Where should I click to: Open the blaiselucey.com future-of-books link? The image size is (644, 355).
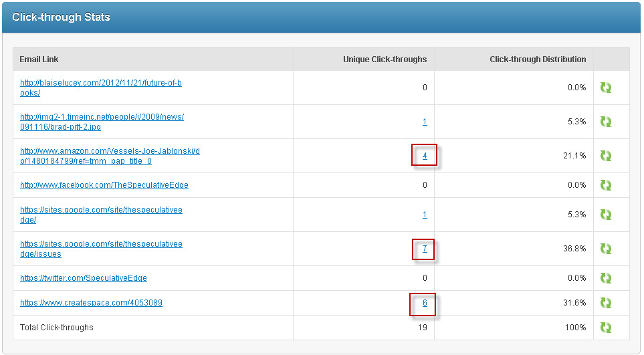tap(101, 88)
